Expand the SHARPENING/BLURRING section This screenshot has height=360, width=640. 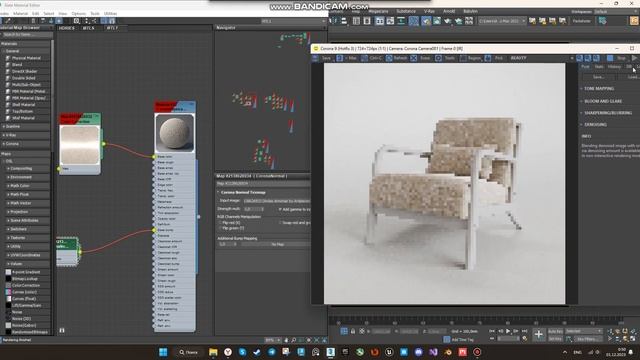(608, 113)
